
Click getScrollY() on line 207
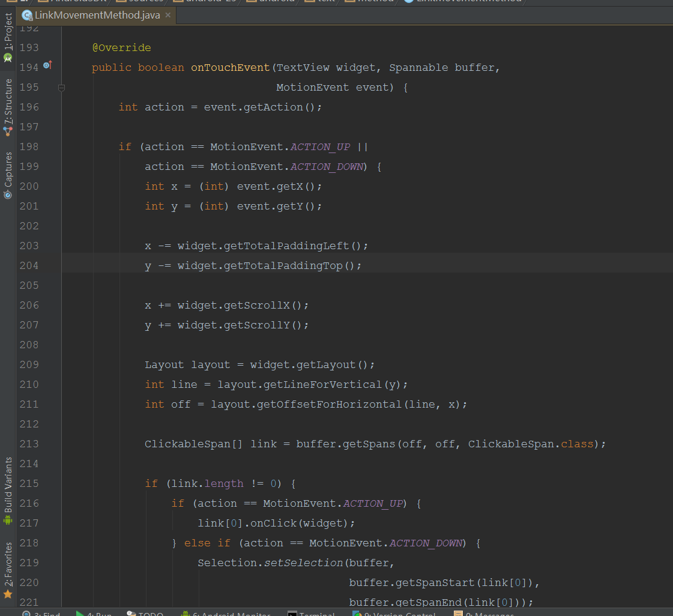click(x=263, y=325)
